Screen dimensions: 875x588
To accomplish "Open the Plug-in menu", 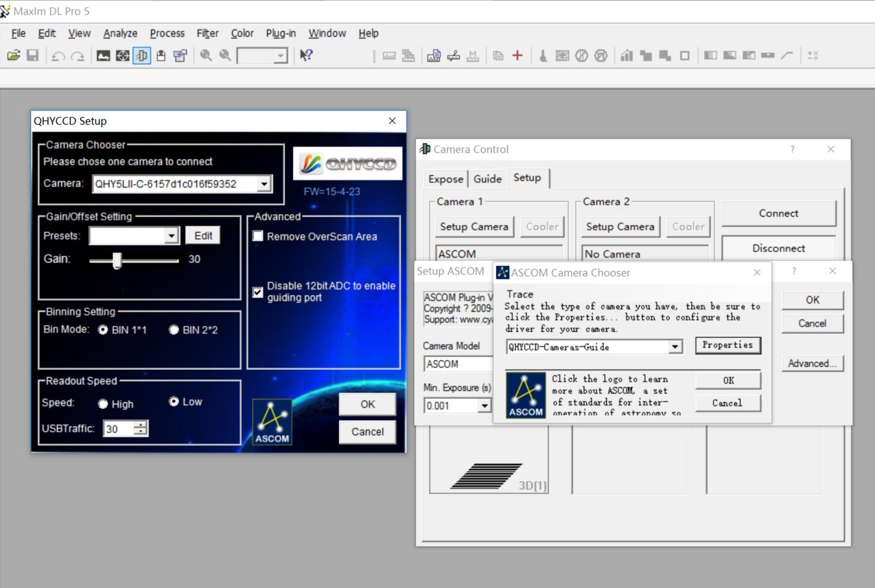I will point(281,33).
